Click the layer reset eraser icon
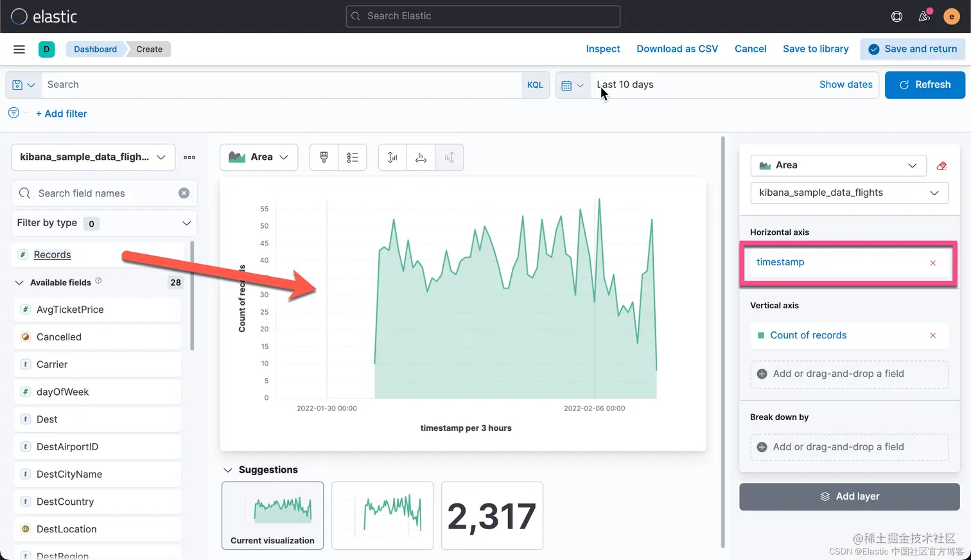The height and width of the screenshot is (560, 971). coord(941,166)
